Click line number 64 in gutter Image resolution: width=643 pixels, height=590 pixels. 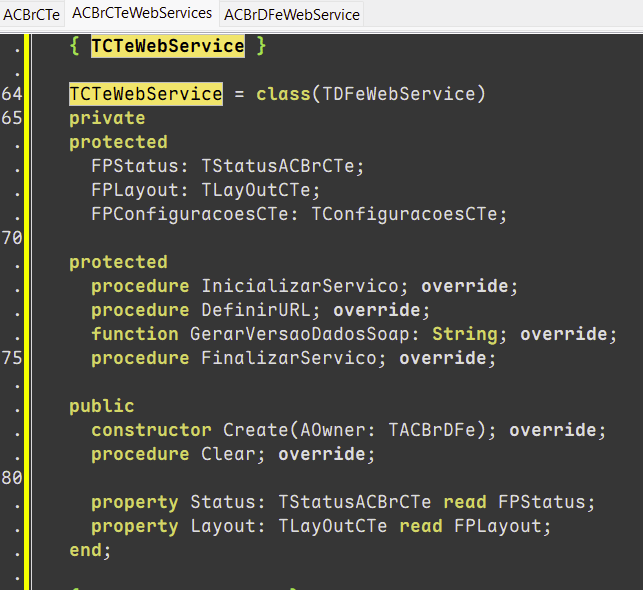click(x=11, y=94)
